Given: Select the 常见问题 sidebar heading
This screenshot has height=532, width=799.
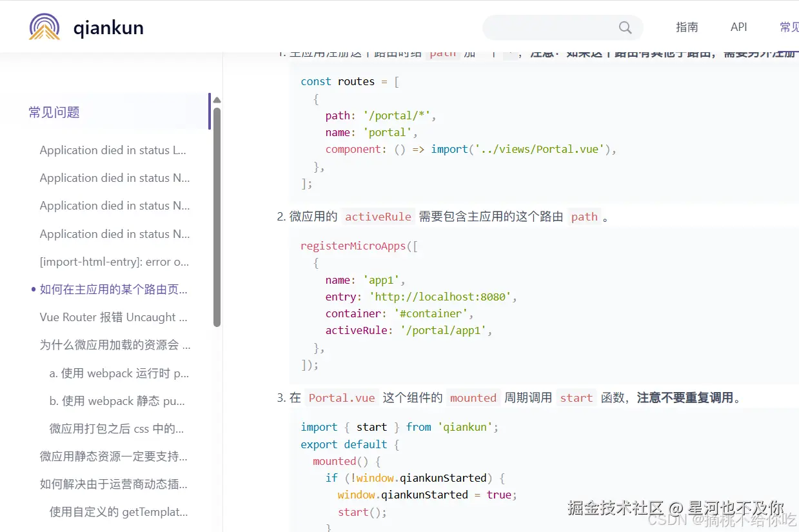Looking at the screenshot, I should point(54,112).
